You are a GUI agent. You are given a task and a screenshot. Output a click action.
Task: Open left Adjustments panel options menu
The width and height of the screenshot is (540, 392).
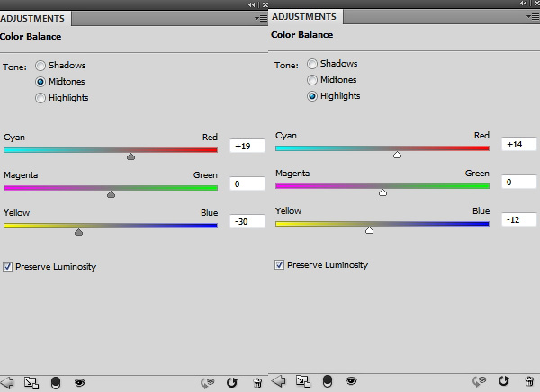261,18
